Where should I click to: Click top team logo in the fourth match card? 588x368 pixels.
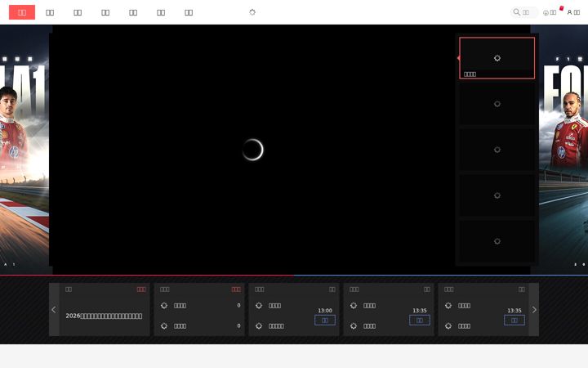point(354,305)
